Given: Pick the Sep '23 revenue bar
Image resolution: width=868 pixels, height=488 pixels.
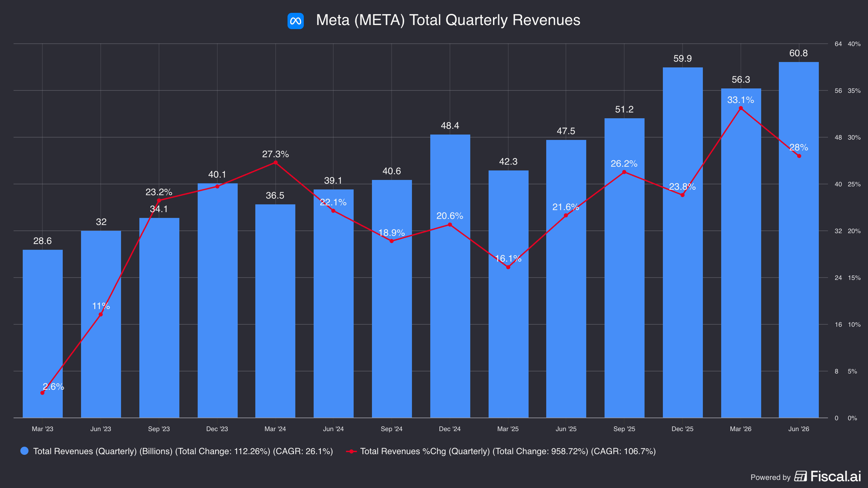Looking at the screenshot, I should [x=159, y=318].
